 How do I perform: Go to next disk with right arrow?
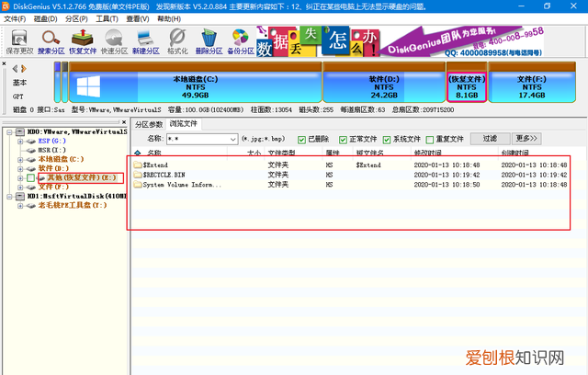(x=24, y=69)
